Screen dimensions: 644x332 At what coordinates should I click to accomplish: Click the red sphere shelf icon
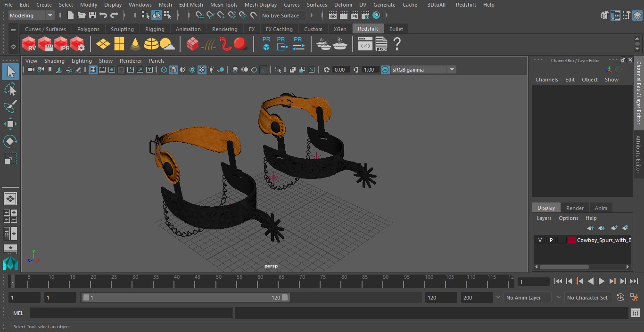(240, 44)
